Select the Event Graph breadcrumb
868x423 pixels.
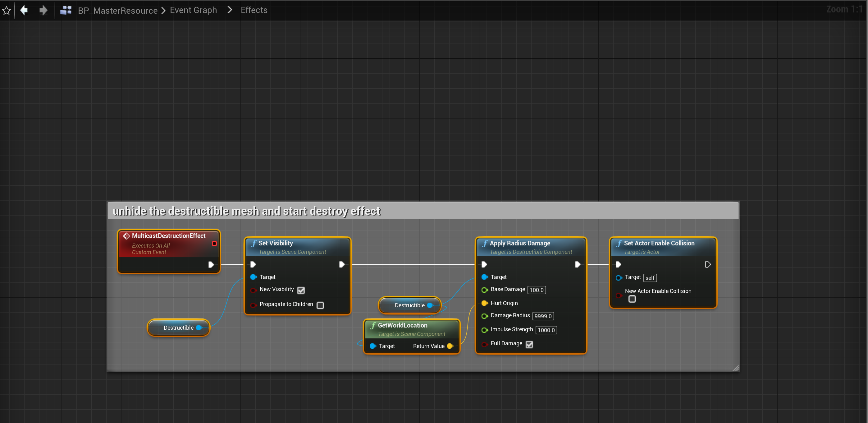193,10
